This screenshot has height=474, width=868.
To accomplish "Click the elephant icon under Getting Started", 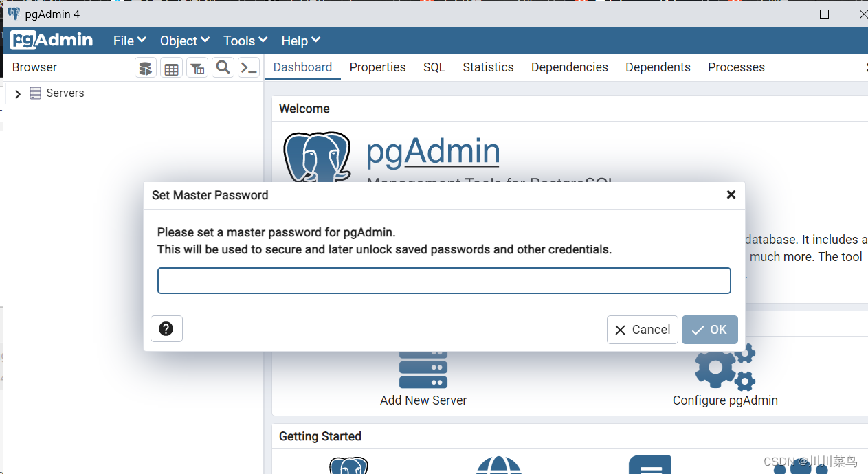I will click(349, 465).
